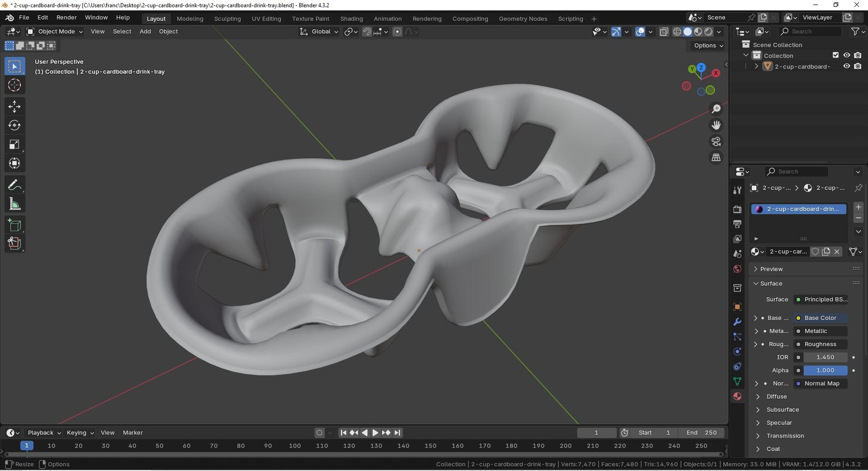Hide Collection in viewport via eye icon
868x471 pixels.
[847, 55]
